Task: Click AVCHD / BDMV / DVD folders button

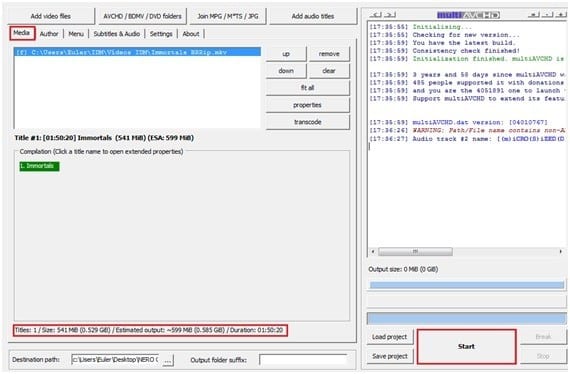Action: pos(142,16)
